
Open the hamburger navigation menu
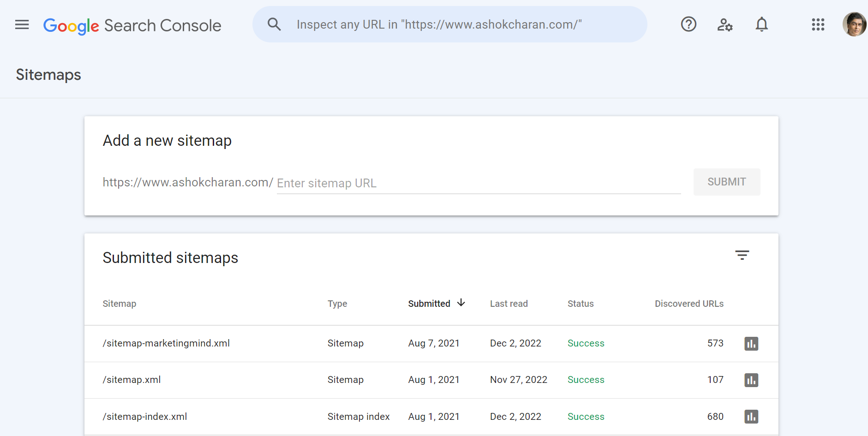pos(22,24)
